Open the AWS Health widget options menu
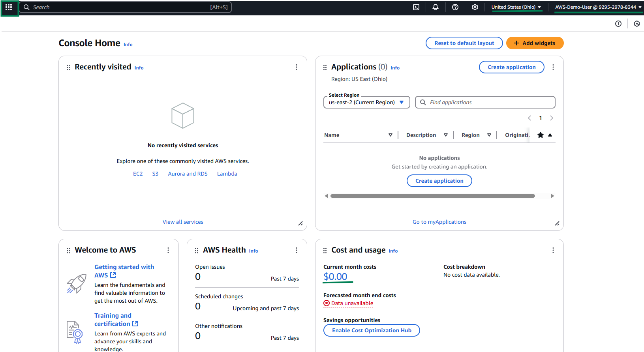This screenshot has height=352, width=644. coord(297,250)
